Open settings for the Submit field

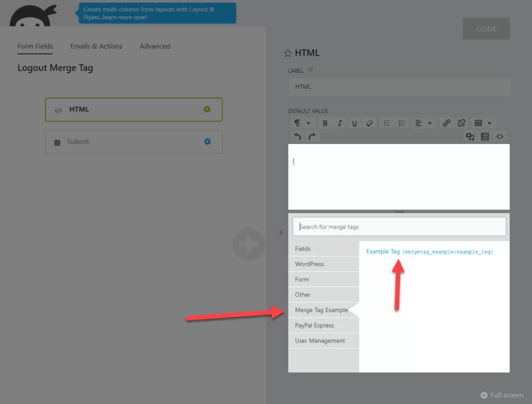[207, 141]
